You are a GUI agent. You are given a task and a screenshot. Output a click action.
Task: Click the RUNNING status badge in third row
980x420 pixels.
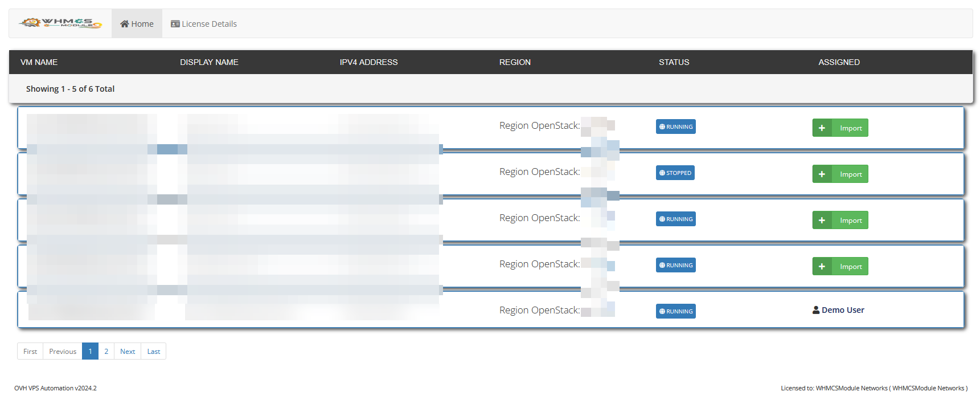click(675, 219)
